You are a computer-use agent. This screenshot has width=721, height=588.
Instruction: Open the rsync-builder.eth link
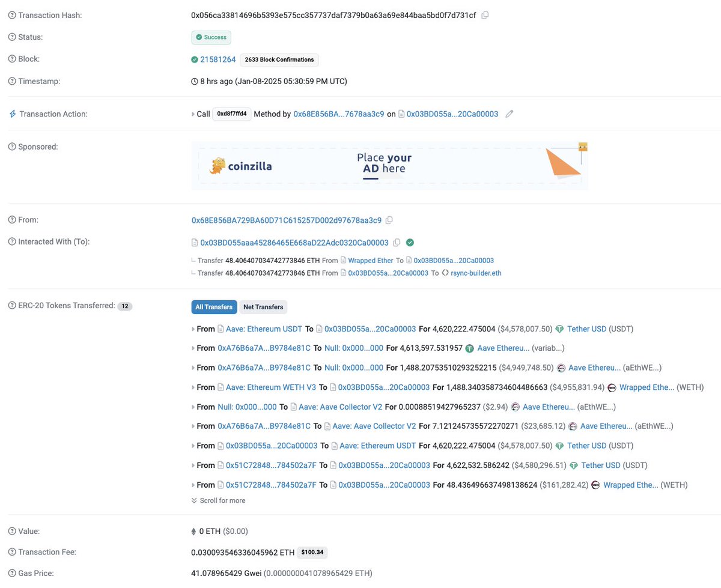coord(476,273)
